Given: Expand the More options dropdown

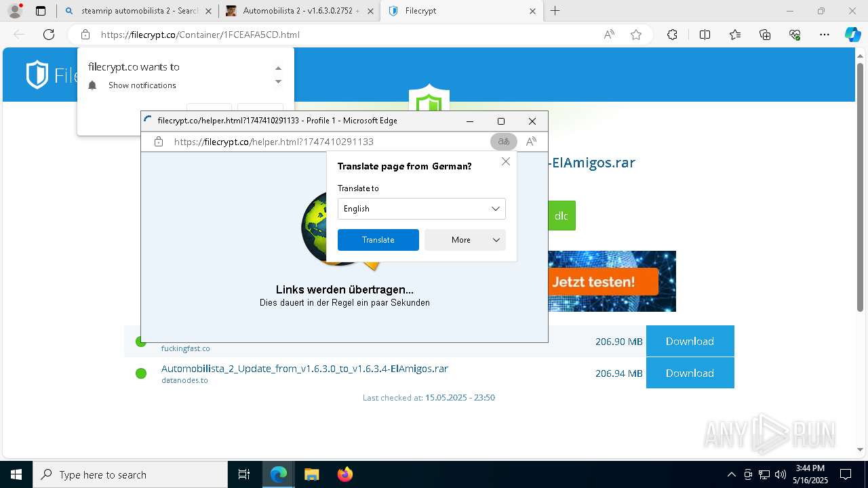Looking at the screenshot, I should pos(465,240).
